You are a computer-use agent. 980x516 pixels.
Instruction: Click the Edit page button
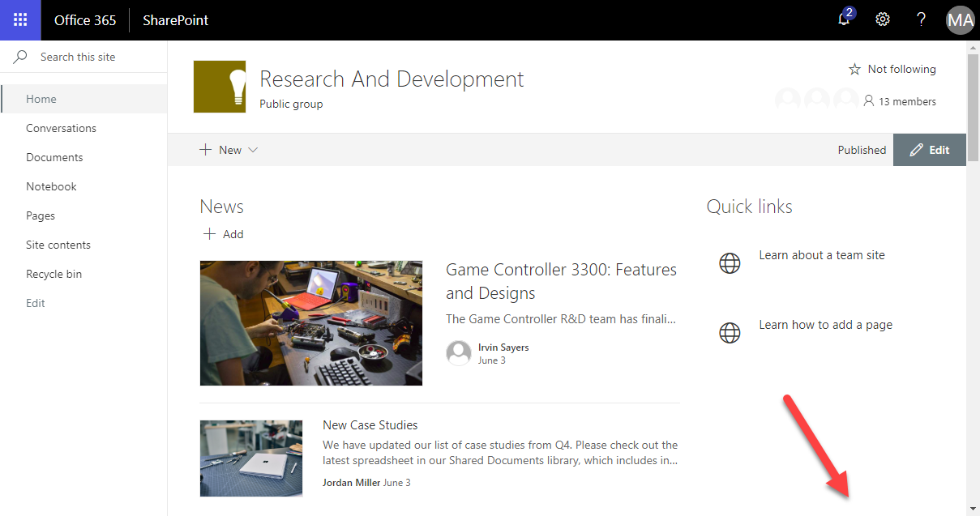pyautogui.click(x=930, y=150)
